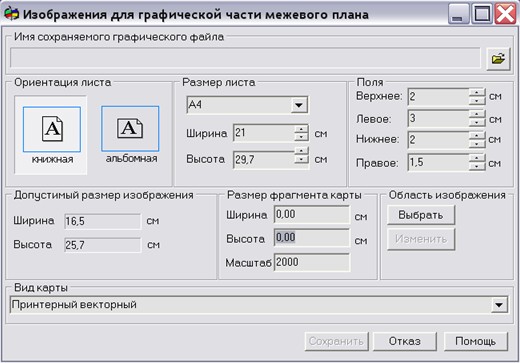Expand the Вид карты dropdown arrow
Screen dimensions: 520x363
499,305
